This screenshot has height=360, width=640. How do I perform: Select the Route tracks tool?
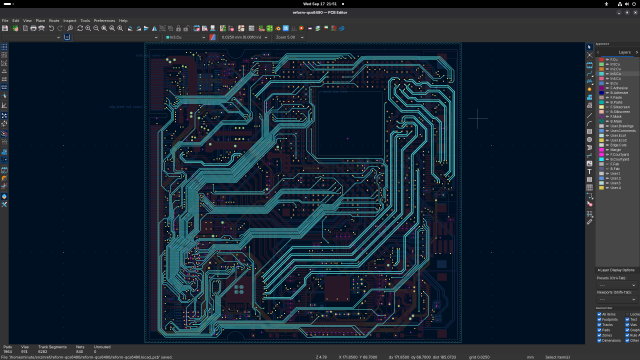[589, 73]
